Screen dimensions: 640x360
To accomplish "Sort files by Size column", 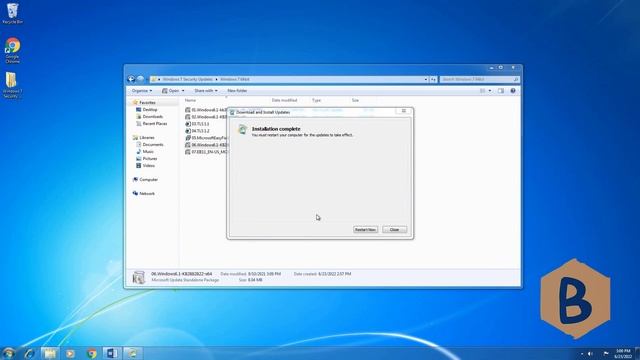I will pos(355,100).
